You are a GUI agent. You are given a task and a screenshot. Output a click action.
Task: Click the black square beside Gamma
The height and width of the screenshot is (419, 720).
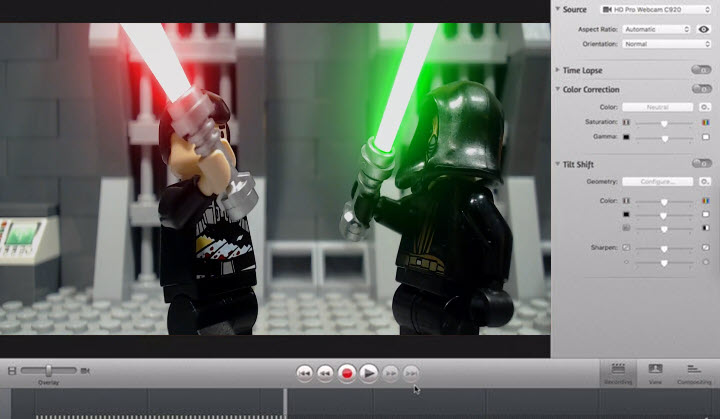pyautogui.click(x=626, y=137)
